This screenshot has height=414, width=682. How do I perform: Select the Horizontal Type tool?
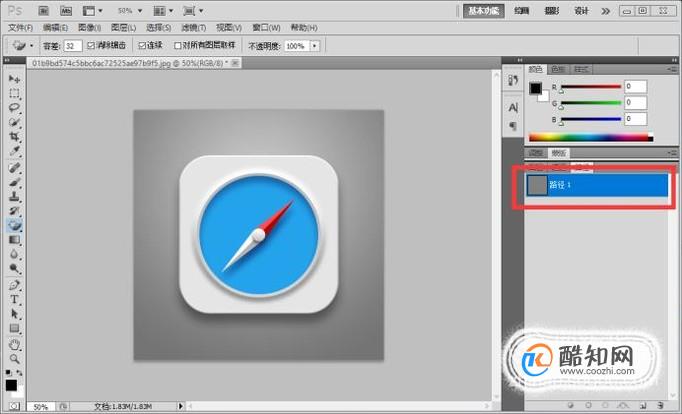click(x=14, y=300)
